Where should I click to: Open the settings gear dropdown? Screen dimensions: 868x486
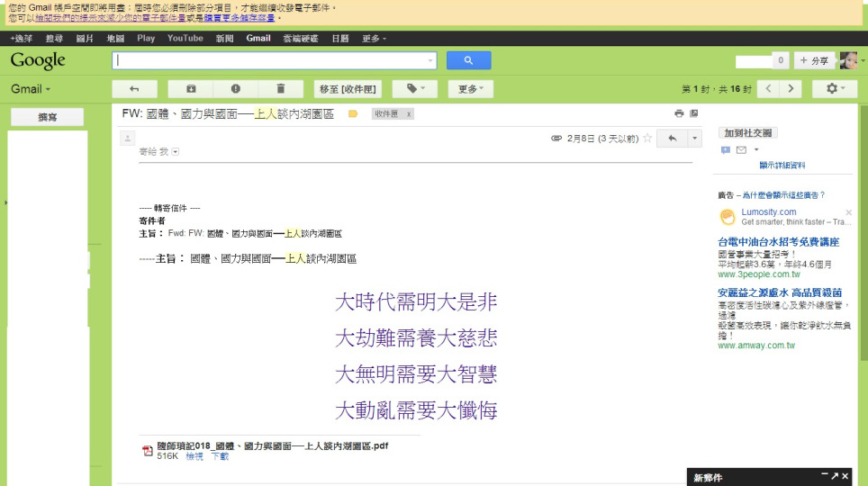(834, 89)
